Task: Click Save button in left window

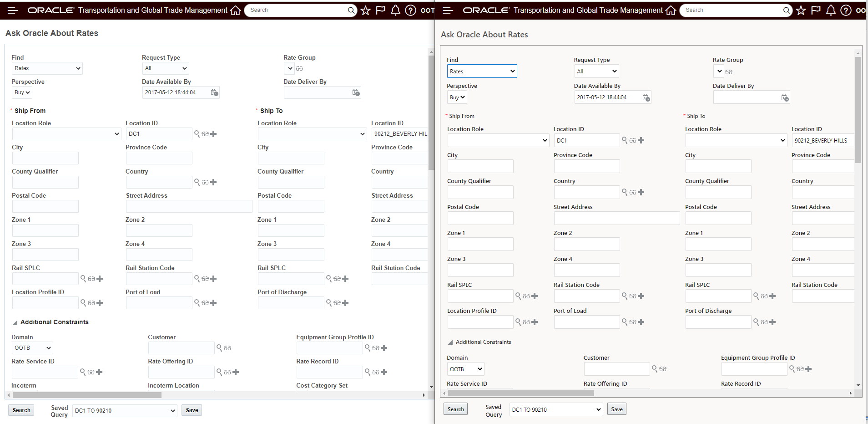Action: click(192, 410)
